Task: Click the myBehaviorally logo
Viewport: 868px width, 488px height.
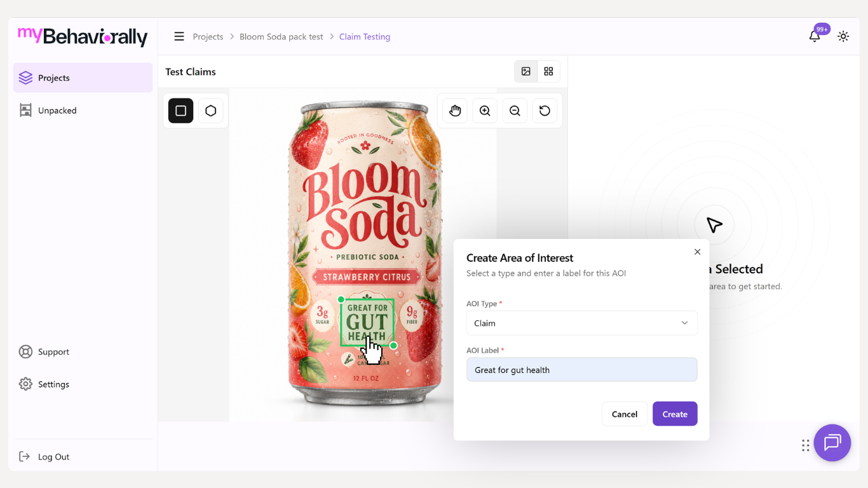Action: (83, 36)
